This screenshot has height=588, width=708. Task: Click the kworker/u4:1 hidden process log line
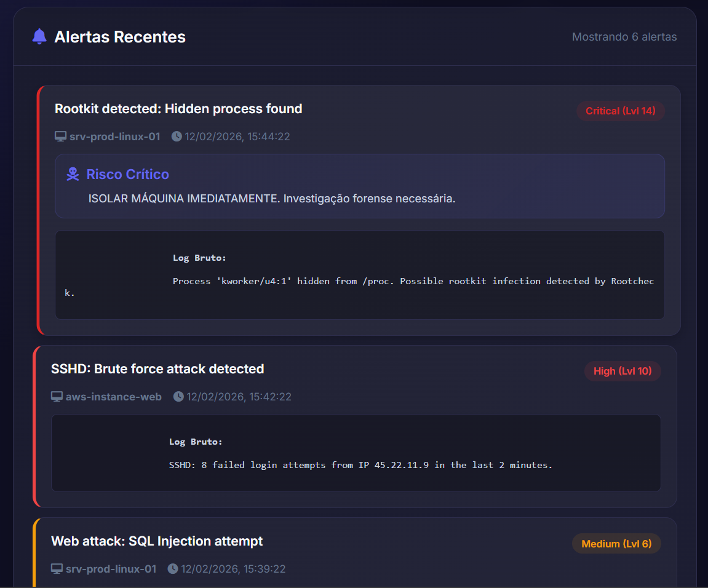(359, 287)
